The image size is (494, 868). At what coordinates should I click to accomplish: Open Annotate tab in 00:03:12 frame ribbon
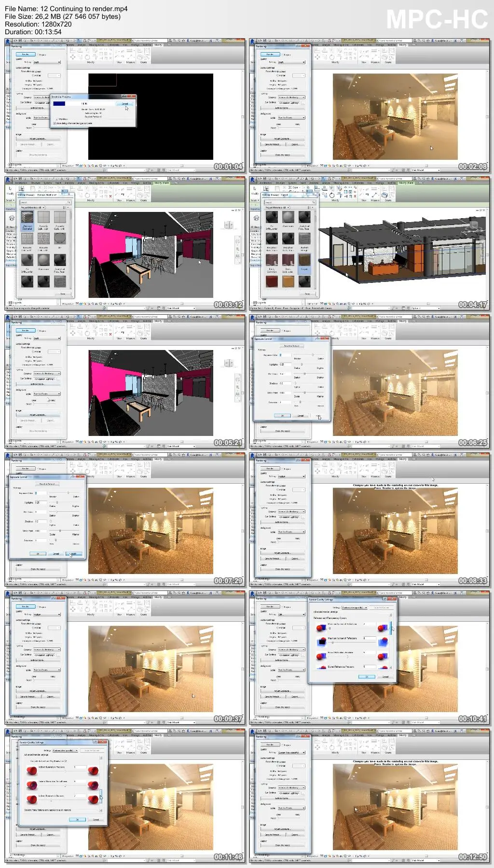pos(70,183)
